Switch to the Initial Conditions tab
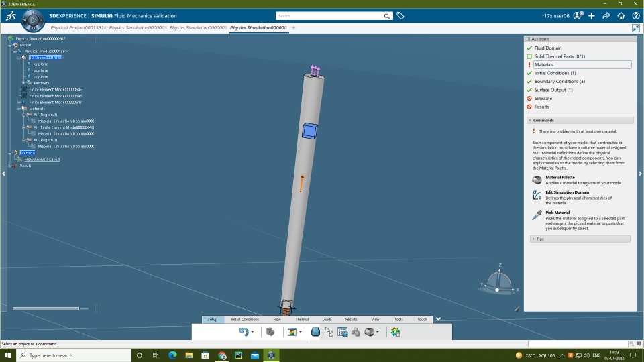Screen dimensions: 644x362 245,319
